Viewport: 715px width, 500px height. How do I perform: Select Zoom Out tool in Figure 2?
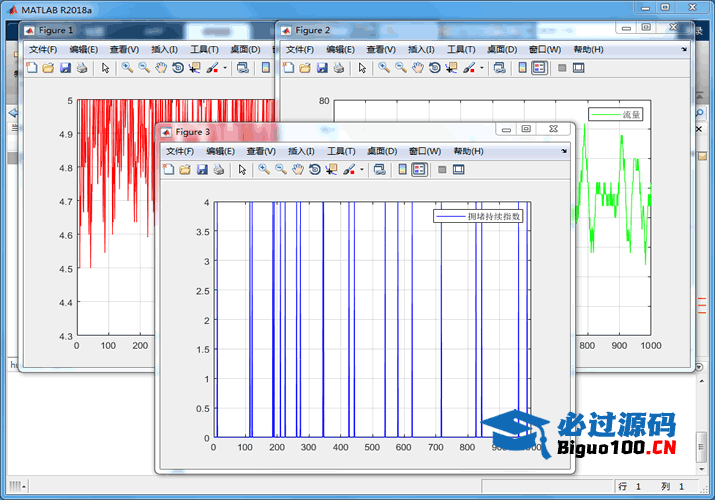click(x=401, y=68)
